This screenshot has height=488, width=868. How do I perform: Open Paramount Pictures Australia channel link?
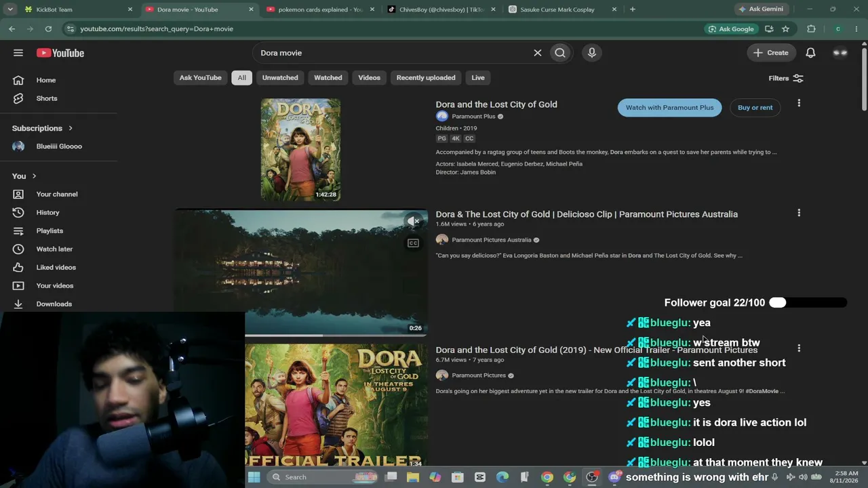pos(492,240)
